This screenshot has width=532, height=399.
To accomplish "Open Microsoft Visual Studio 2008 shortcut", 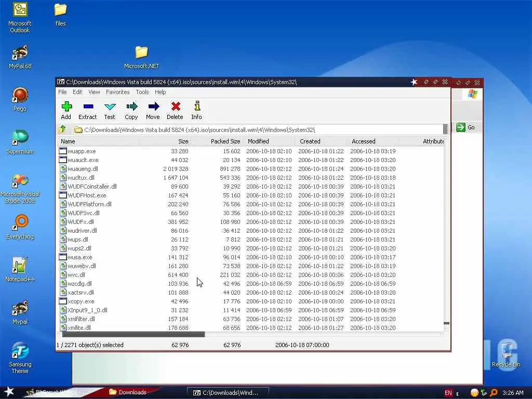I will click(x=20, y=189).
